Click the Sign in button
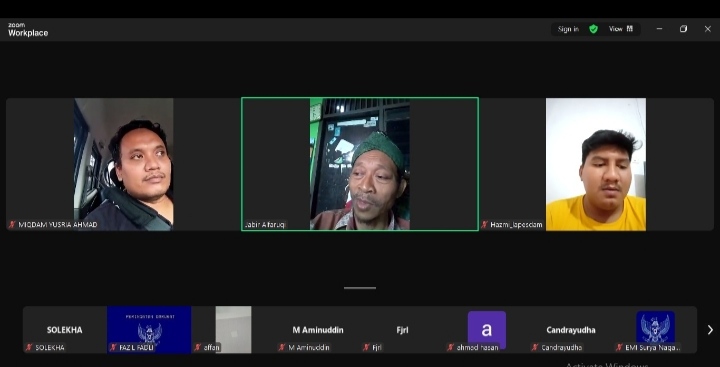Screen dimensions: 720x367 point(568,29)
